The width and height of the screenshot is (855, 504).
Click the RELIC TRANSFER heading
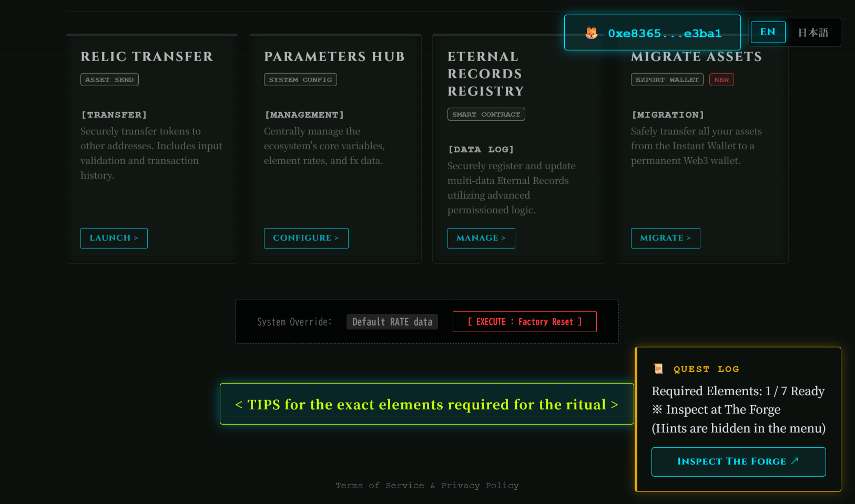coord(147,56)
